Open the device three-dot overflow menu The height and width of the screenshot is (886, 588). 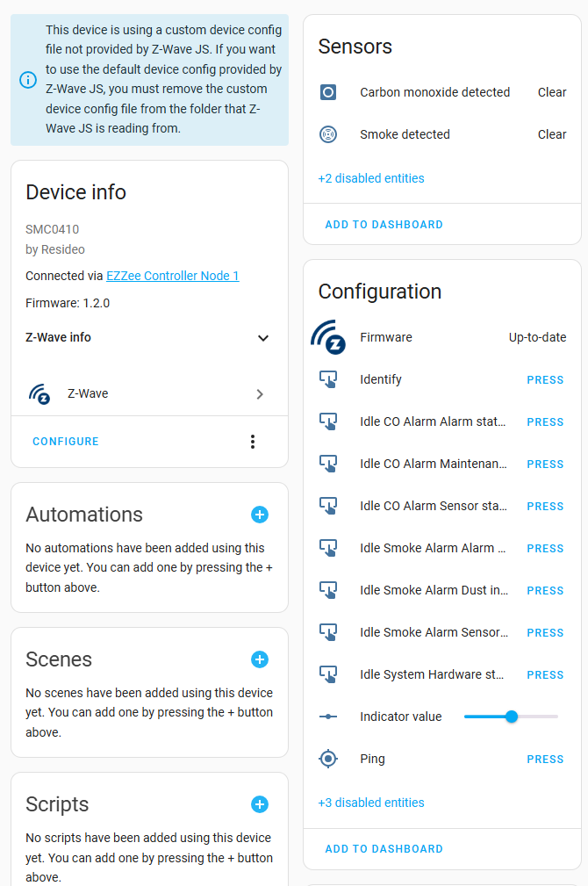(253, 442)
